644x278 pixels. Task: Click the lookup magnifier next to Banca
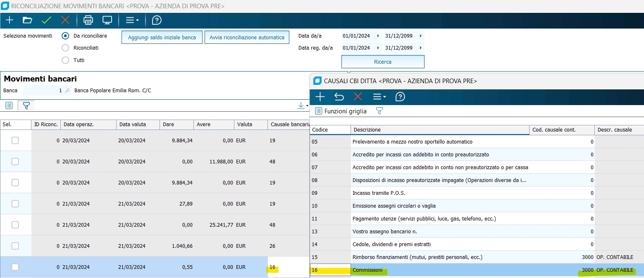68,91
